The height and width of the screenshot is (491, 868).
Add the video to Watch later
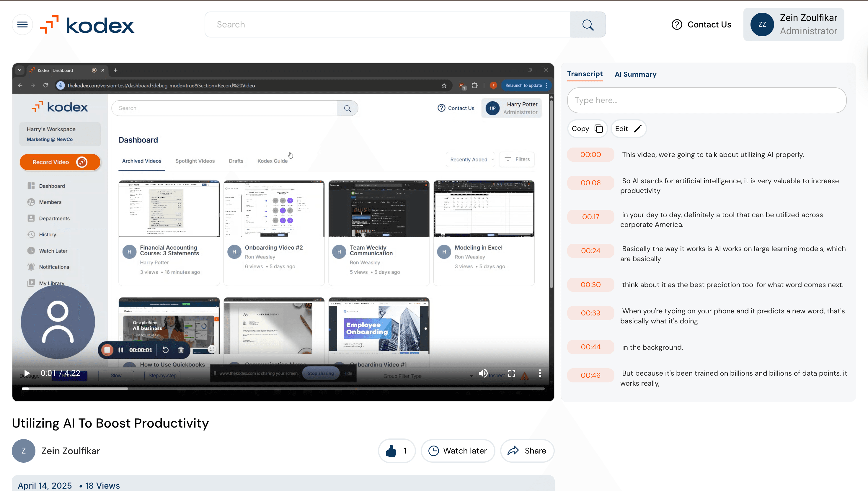(457, 451)
